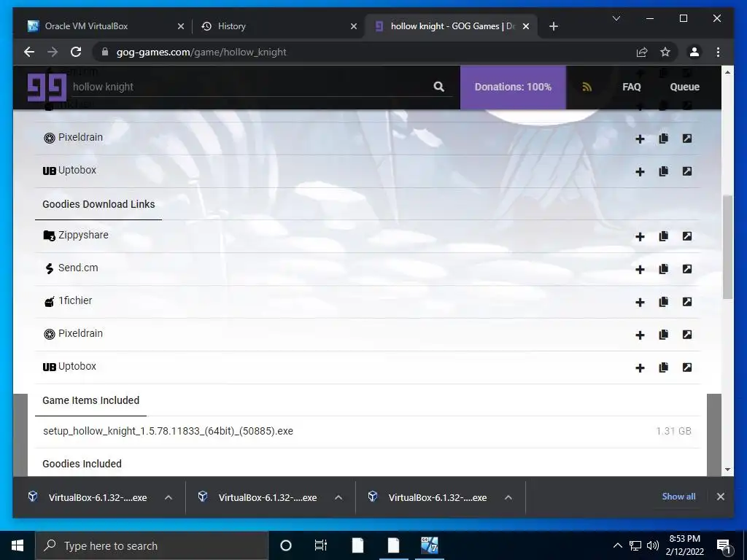Select hollow knight GOG Games tab
The width and height of the screenshot is (747, 560).
(451, 26)
